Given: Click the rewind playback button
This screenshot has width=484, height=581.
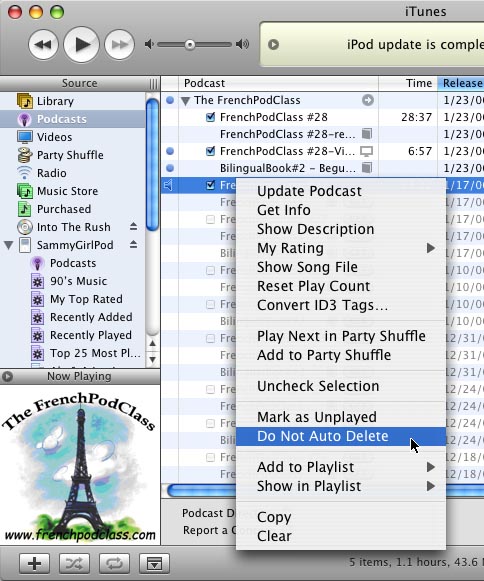Looking at the screenshot, I should (43, 44).
